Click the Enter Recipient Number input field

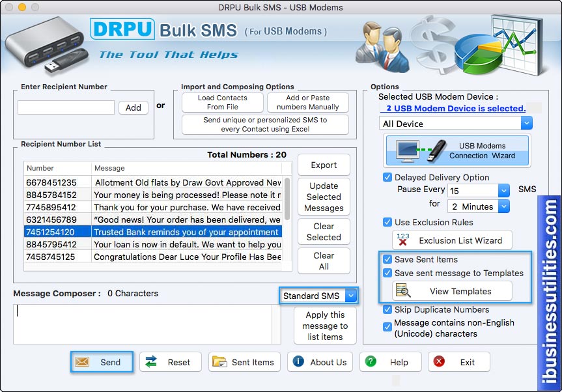click(x=66, y=107)
